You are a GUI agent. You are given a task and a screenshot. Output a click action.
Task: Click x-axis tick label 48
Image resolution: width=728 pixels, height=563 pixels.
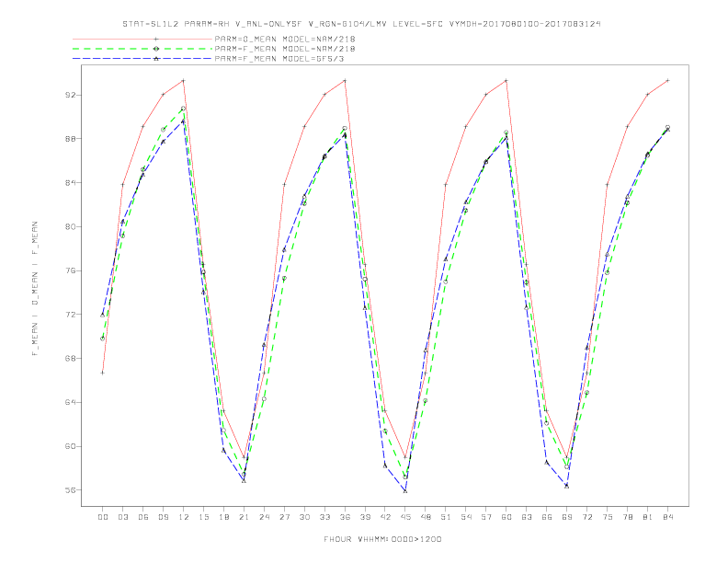click(x=426, y=517)
